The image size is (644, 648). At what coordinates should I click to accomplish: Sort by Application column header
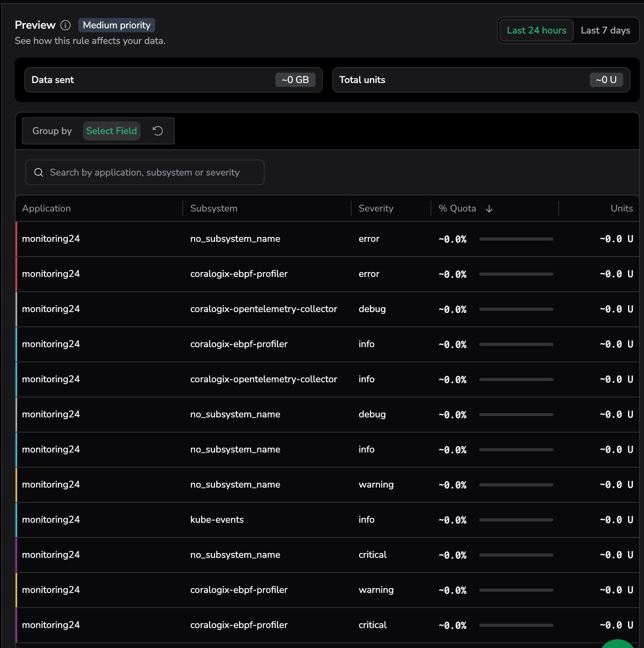(x=46, y=208)
